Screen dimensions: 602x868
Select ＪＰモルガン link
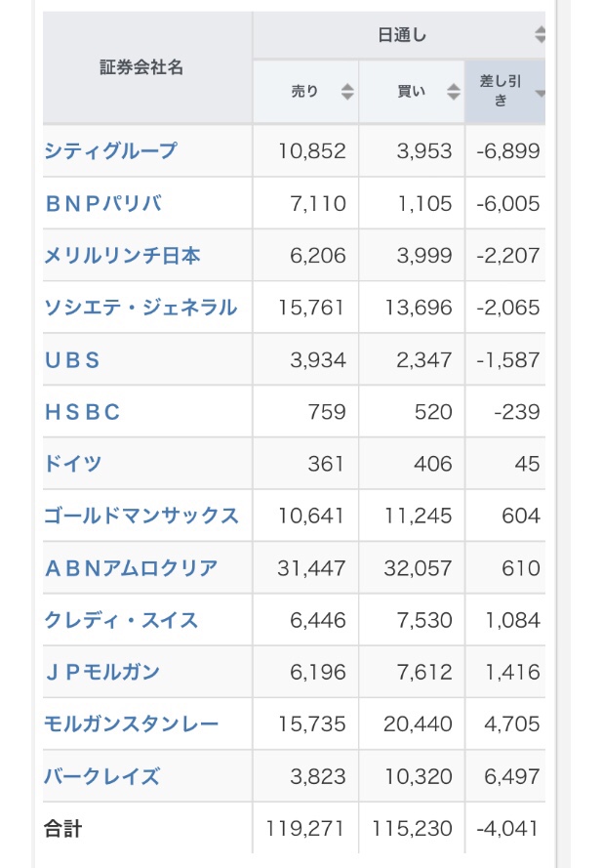click(x=102, y=672)
